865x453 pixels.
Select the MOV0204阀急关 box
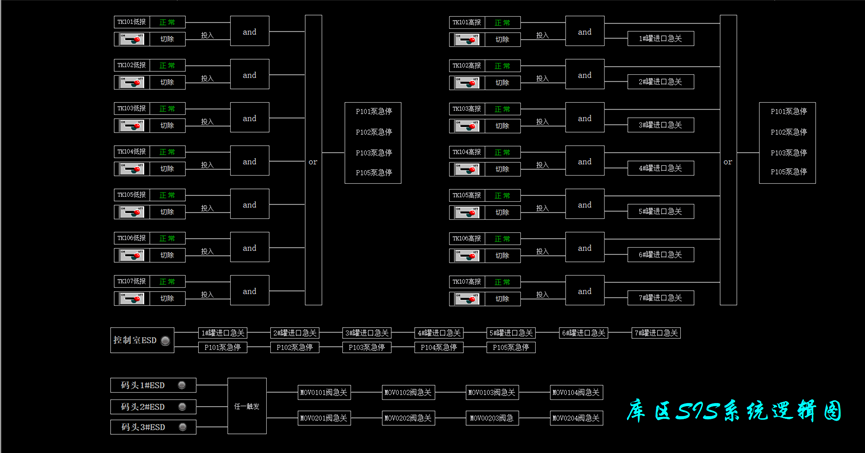pos(576,419)
